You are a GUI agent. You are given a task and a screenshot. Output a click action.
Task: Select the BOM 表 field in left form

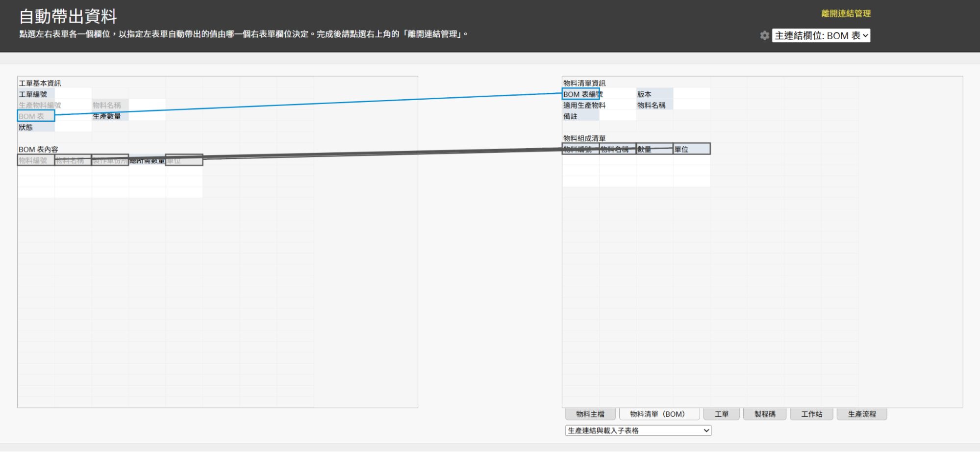point(36,116)
